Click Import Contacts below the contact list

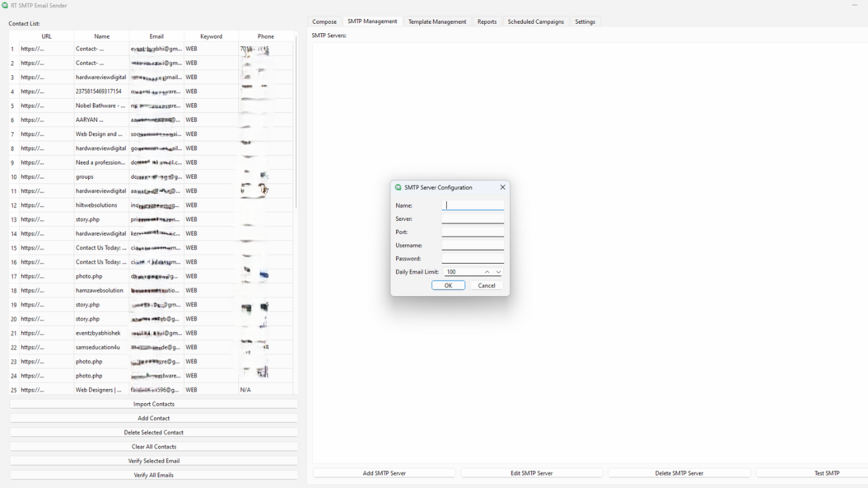pos(153,403)
